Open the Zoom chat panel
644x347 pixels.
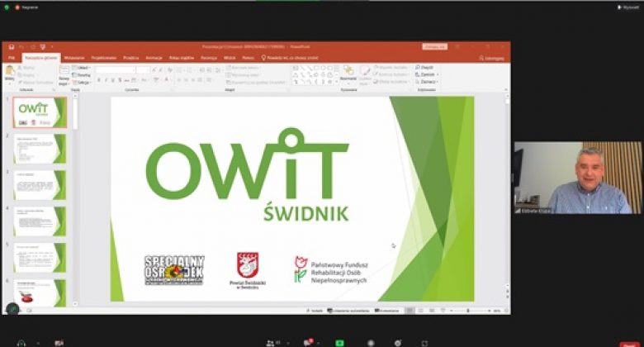(308, 342)
